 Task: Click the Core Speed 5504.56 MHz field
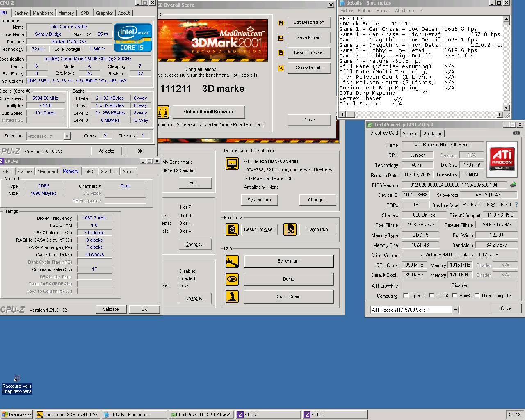pyautogui.click(x=46, y=98)
